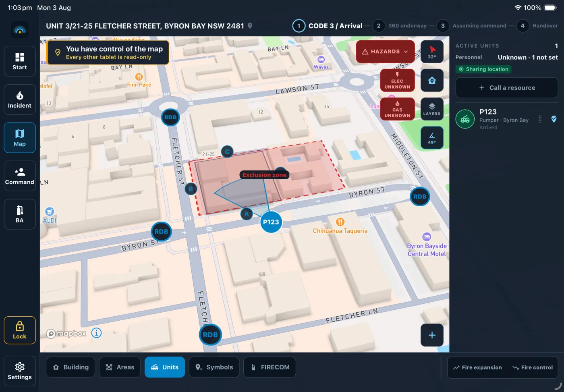Click the P123 Pumper unit icon

pyautogui.click(x=465, y=119)
